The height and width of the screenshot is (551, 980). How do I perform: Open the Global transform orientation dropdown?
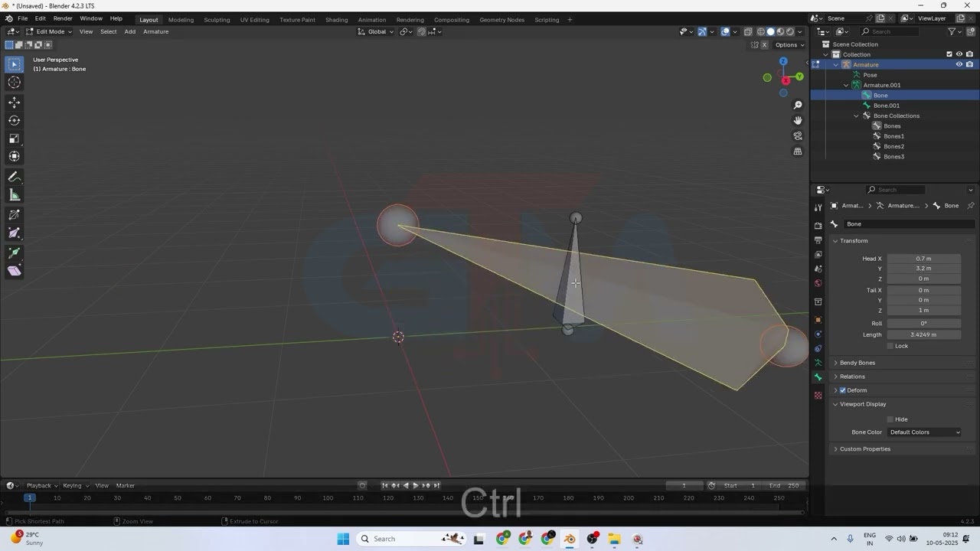coord(376,31)
